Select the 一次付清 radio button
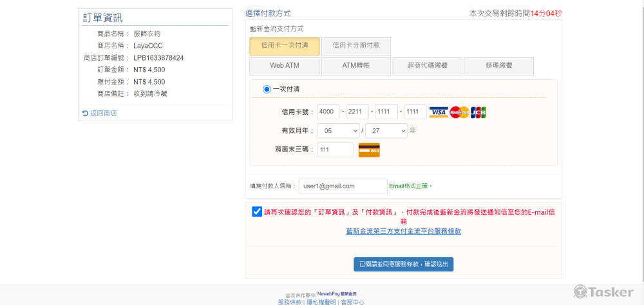644x305 pixels. 267,89
